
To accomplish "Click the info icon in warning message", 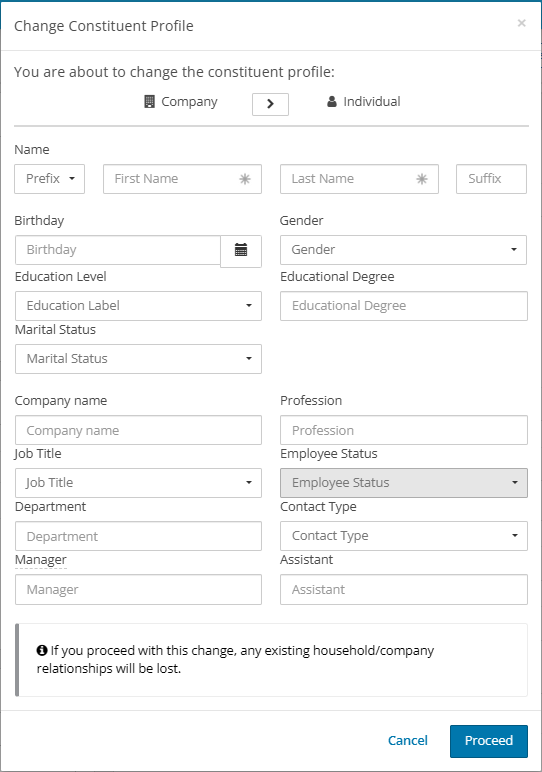I will pyautogui.click(x=42, y=650).
